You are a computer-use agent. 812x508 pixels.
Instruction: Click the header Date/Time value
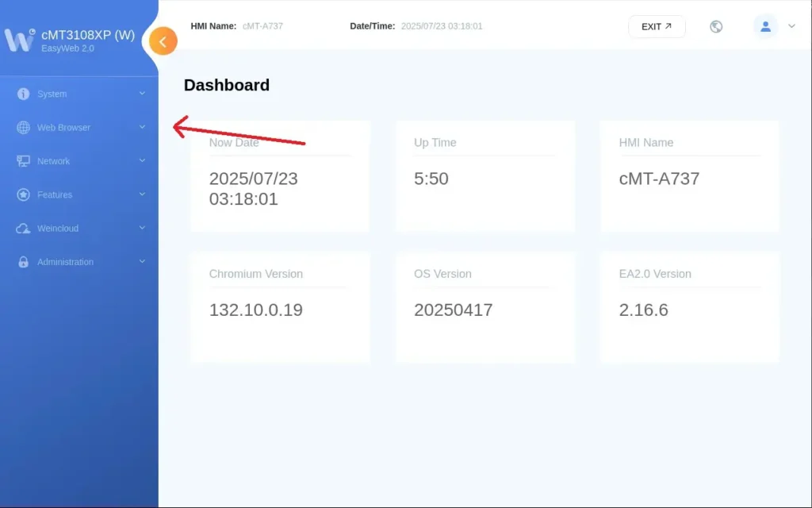[x=442, y=26]
